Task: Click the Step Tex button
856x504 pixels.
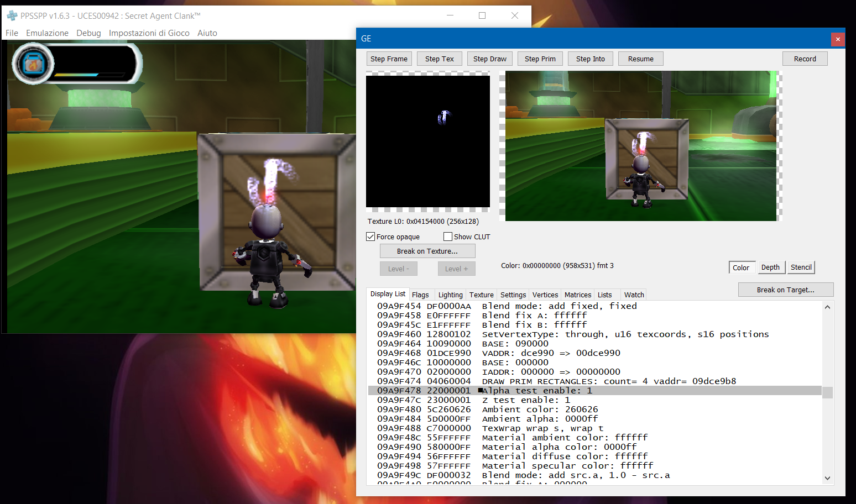Action: tap(439, 58)
